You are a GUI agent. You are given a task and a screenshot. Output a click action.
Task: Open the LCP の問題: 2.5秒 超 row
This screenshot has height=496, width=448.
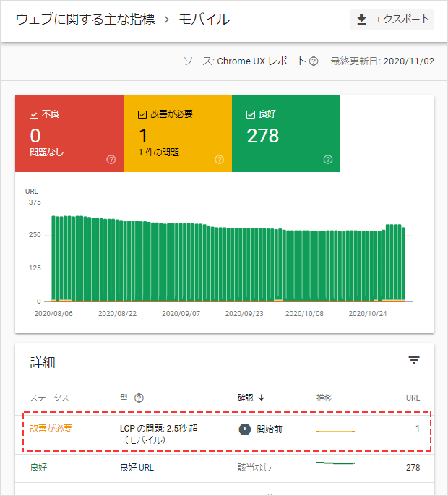[158, 434]
